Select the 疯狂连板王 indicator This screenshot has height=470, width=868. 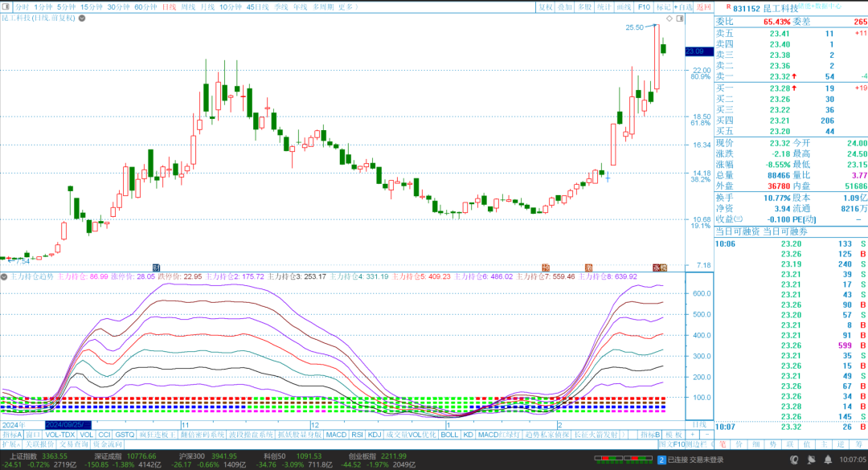point(158,435)
